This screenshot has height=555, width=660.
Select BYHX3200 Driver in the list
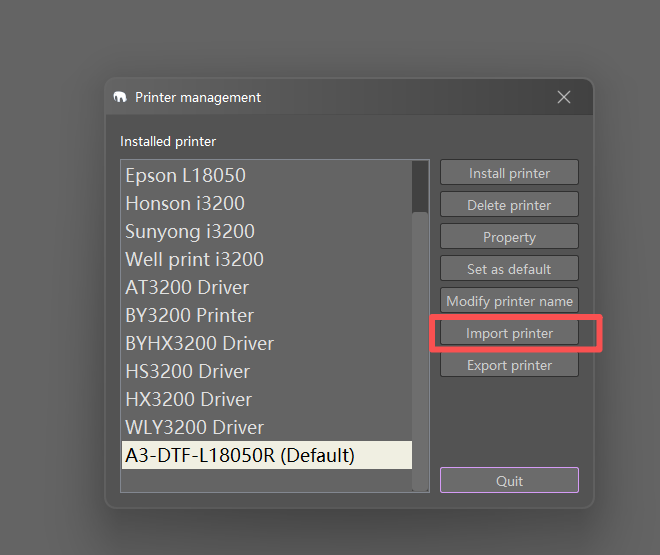[x=266, y=343]
